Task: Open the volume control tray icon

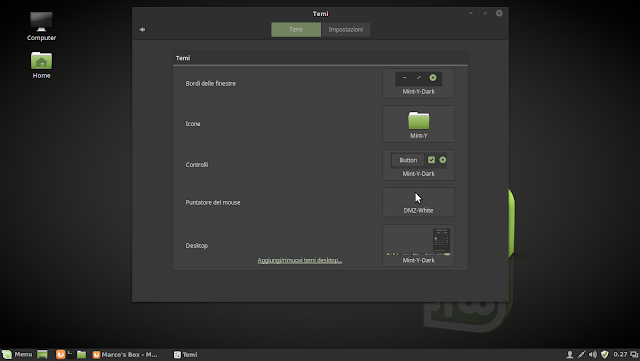Action: [593, 354]
